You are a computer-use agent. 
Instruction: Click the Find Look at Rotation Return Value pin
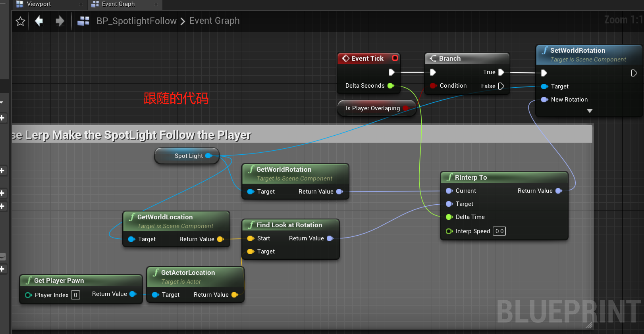(x=330, y=238)
